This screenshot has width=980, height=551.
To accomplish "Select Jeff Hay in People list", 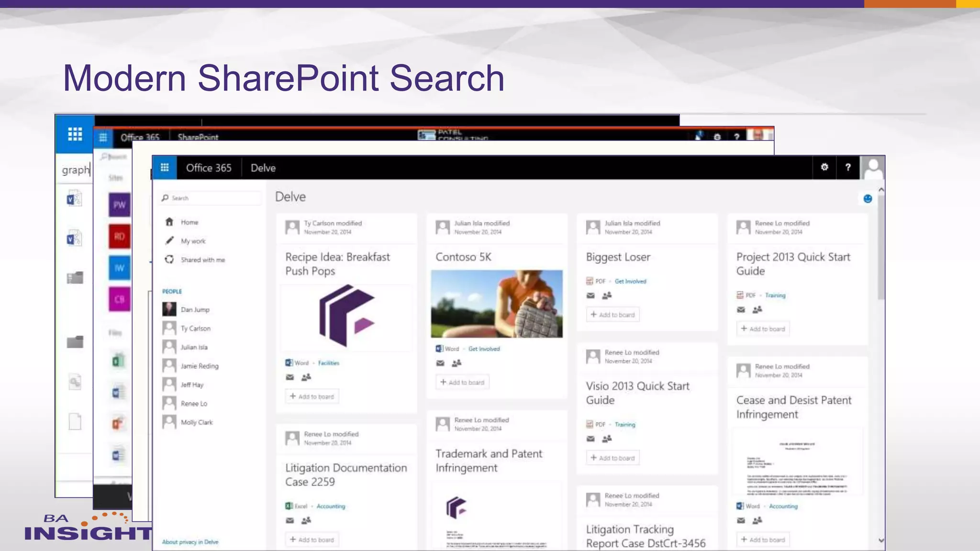I will coord(192,385).
